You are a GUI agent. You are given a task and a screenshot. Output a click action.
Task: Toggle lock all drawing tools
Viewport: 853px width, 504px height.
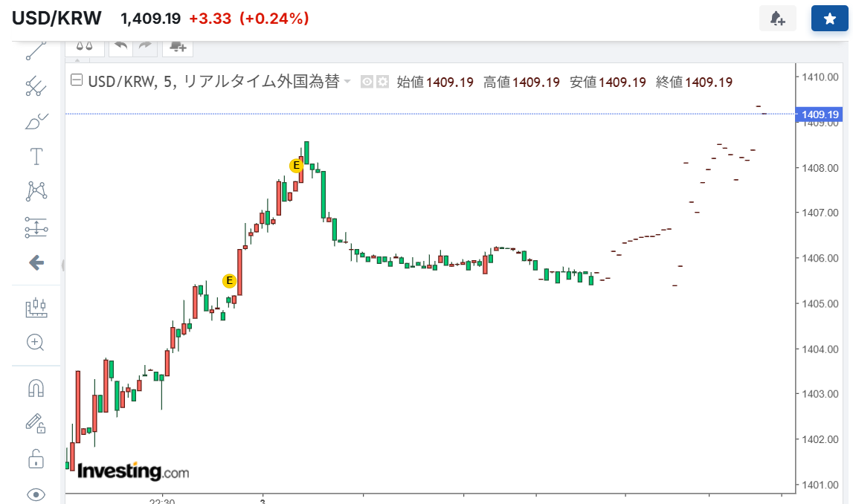click(x=36, y=459)
